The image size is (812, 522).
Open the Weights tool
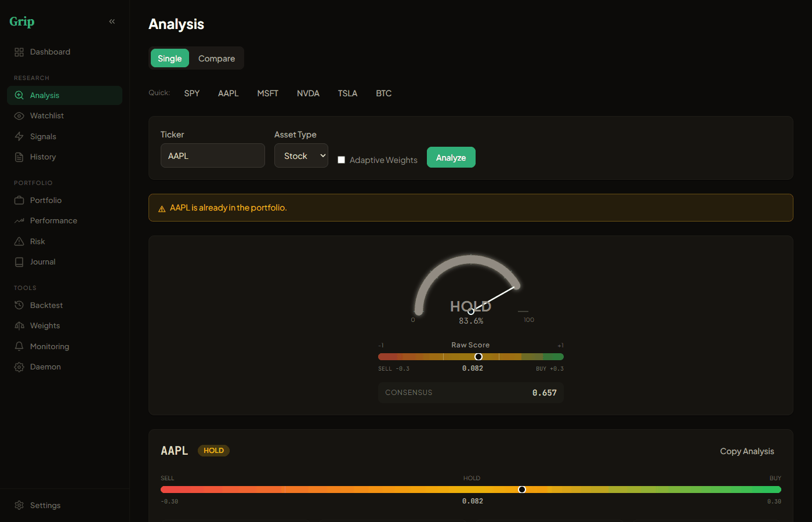44,325
